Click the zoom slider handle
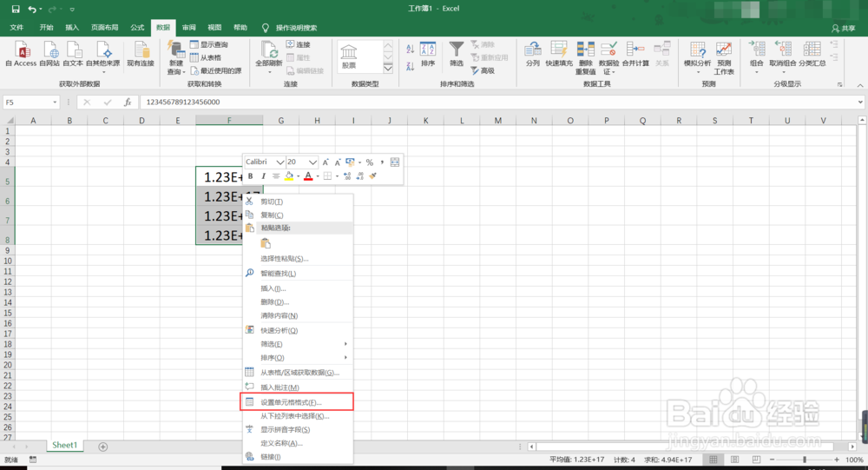 (x=805, y=460)
